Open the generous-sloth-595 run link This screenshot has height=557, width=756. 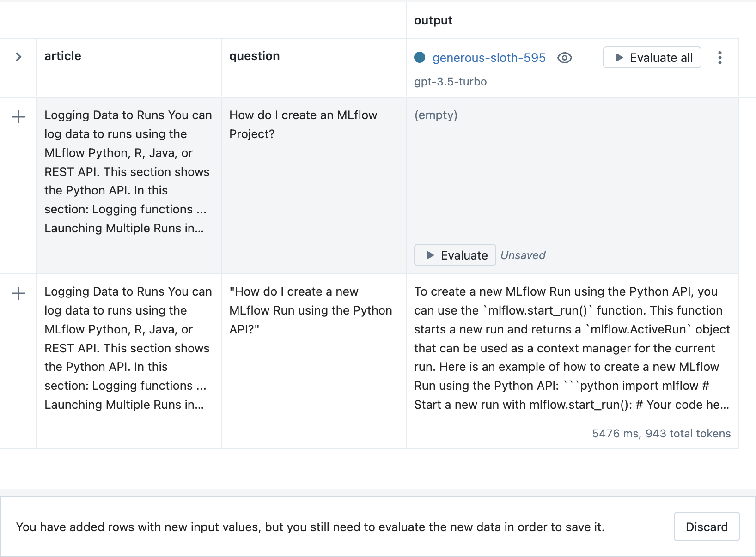coord(488,58)
